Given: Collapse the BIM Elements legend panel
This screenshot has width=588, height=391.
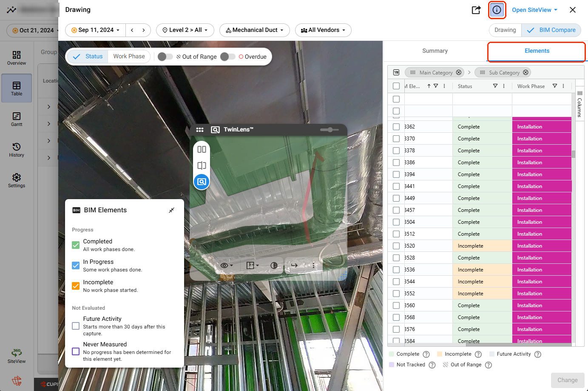Looking at the screenshot, I should click(171, 210).
